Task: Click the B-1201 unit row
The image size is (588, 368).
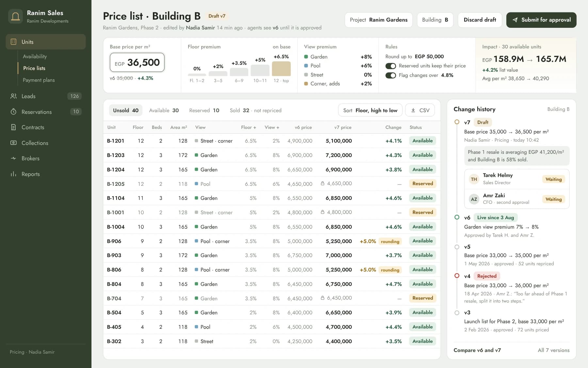Action: click(x=272, y=141)
